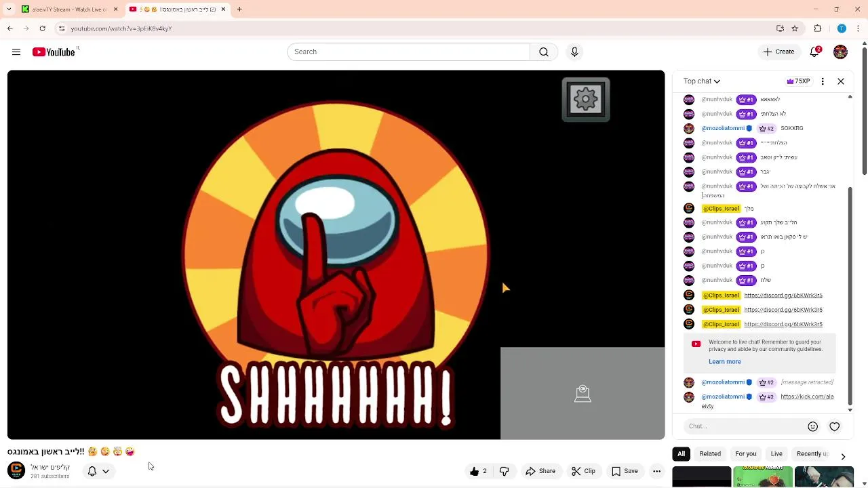Click the address bar URL
Image resolution: width=868 pixels, height=488 pixels.
pos(121,28)
